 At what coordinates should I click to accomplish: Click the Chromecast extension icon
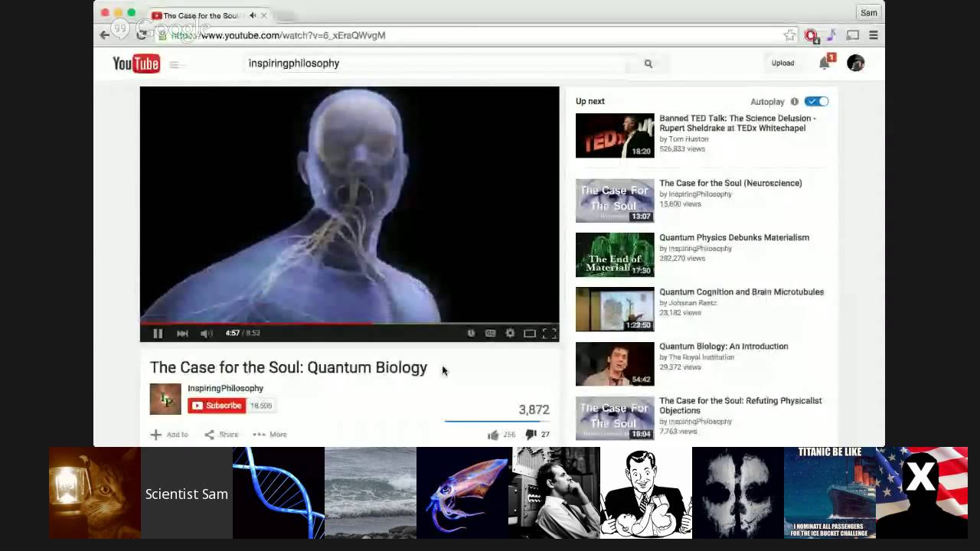[x=853, y=35]
